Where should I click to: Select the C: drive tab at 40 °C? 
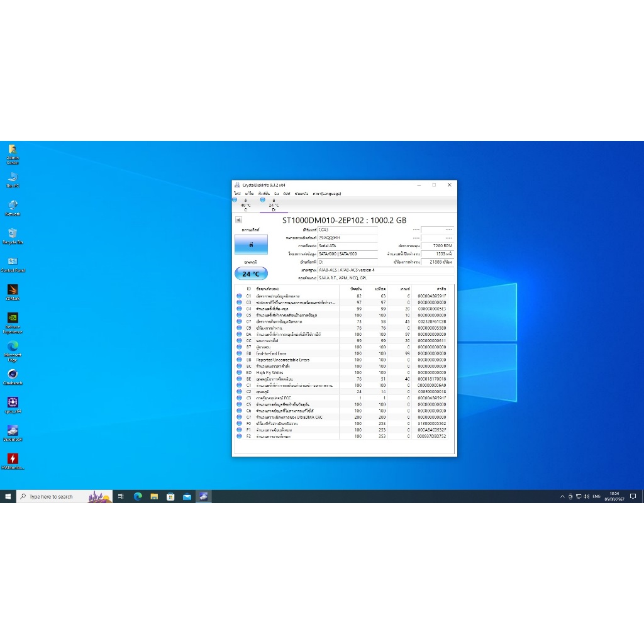pos(245,205)
